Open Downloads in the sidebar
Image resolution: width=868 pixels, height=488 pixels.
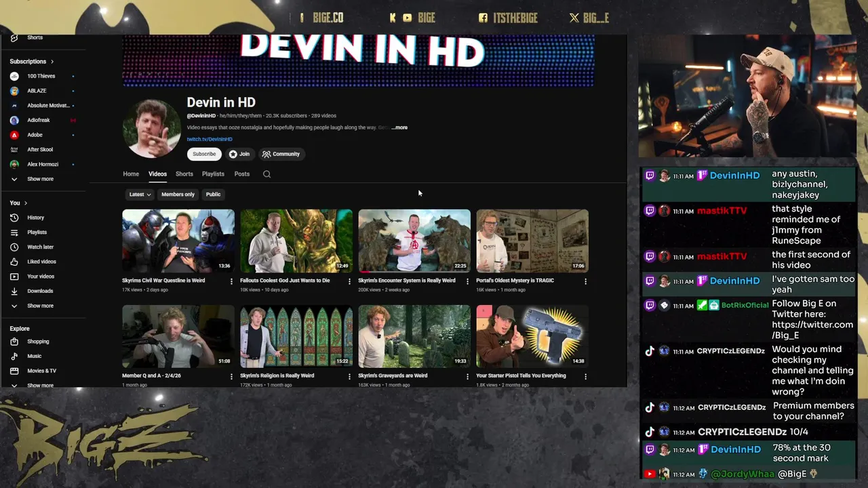click(39, 291)
